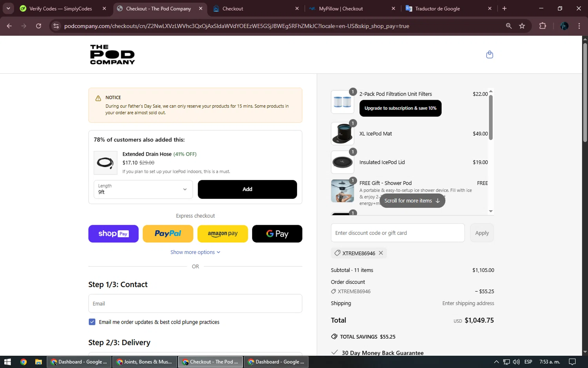
Task: Open the shopping bag cart icon
Action: (489, 55)
